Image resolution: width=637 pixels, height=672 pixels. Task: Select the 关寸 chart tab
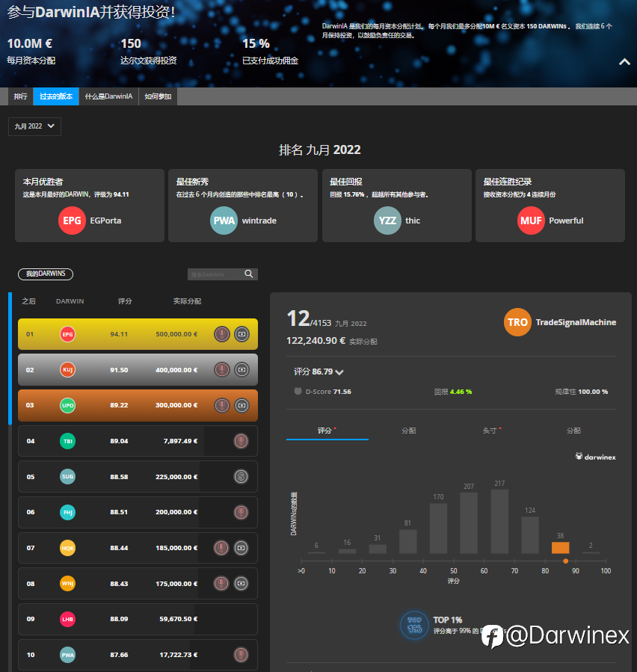tap(492, 431)
